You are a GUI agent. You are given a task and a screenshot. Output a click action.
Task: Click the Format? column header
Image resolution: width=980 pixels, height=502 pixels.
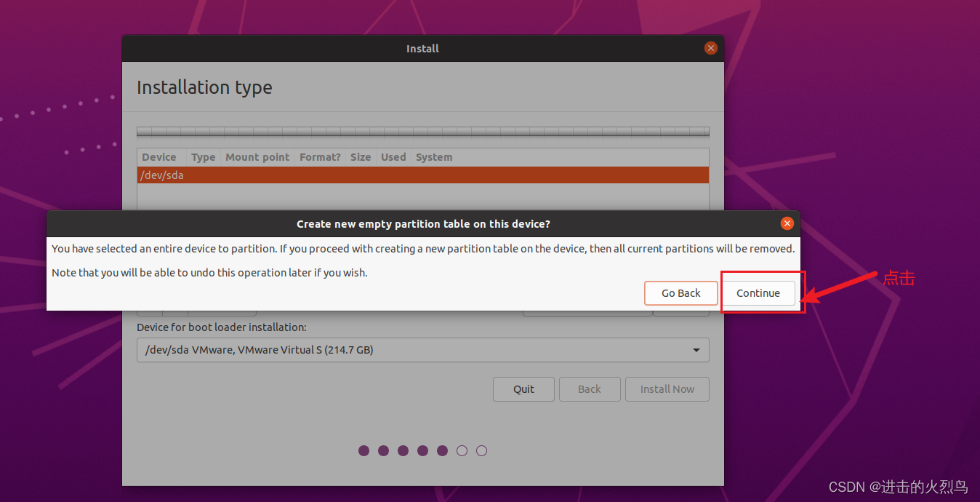click(319, 156)
